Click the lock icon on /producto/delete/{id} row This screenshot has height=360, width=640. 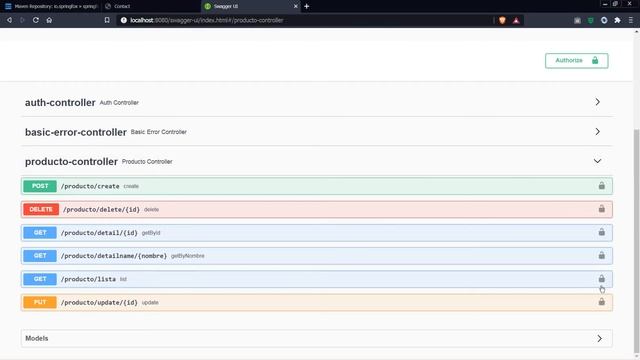click(601, 209)
